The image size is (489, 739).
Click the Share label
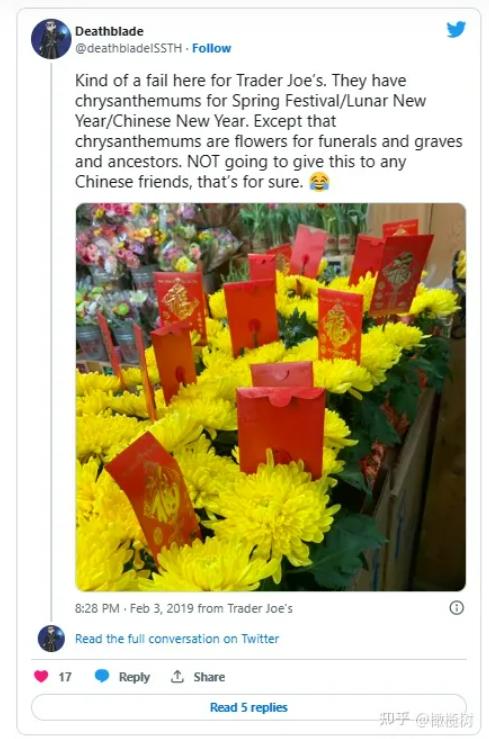(209, 677)
